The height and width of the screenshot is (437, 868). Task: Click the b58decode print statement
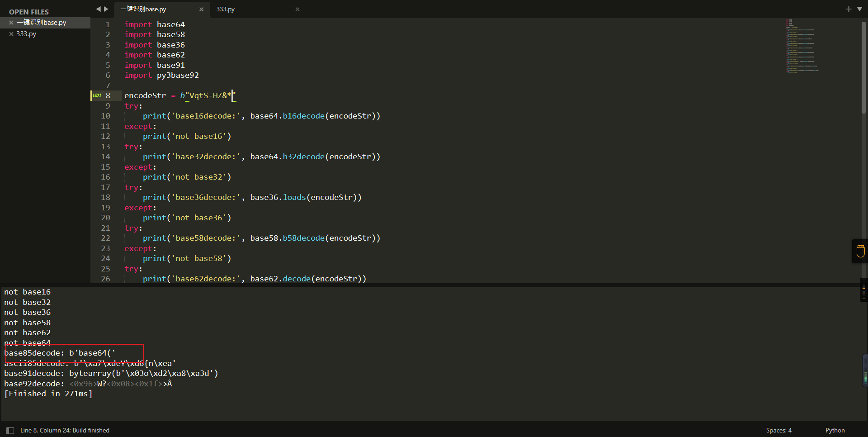pyautogui.click(x=261, y=238)
